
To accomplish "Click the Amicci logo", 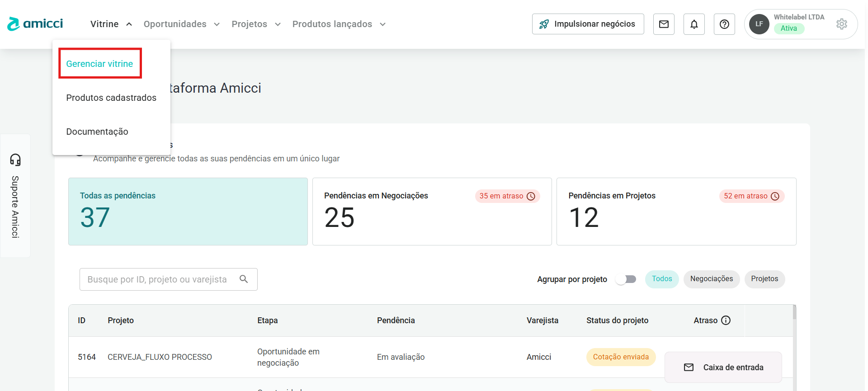I will pyautogui.click(x=35, y=24).
